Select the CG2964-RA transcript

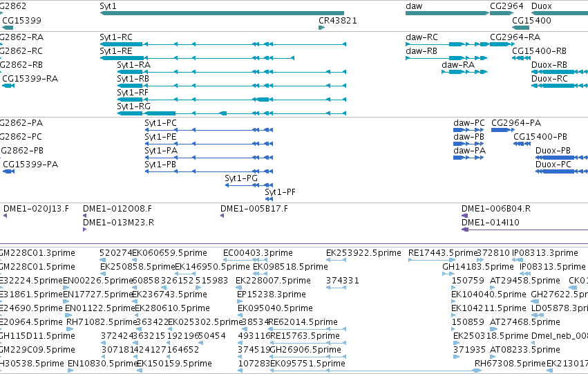tap(502, 44)
